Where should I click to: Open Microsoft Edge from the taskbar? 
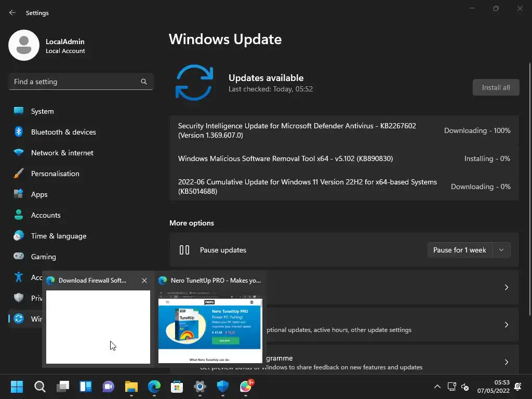pyautogui.click(x=154, y=387)
